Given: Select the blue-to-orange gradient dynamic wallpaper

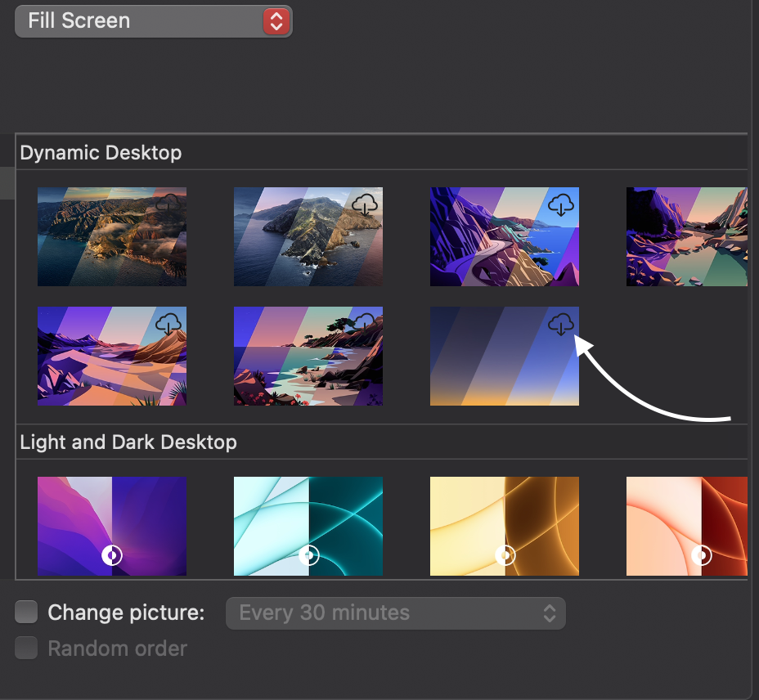Looking at the screenshot, I should [505, 356].
